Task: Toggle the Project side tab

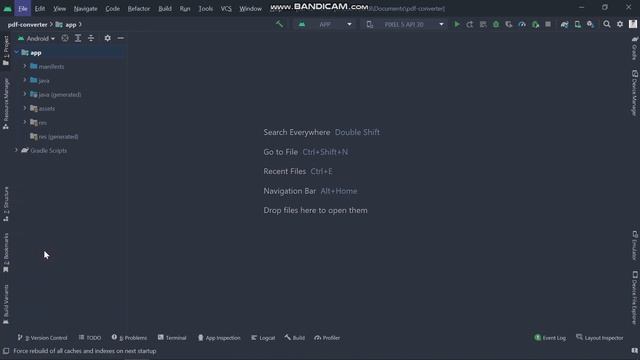Action: tap(6, 50)
